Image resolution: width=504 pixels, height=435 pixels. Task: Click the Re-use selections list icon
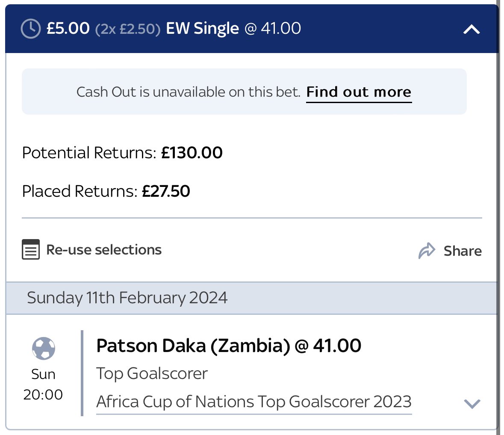coord(30,250)
